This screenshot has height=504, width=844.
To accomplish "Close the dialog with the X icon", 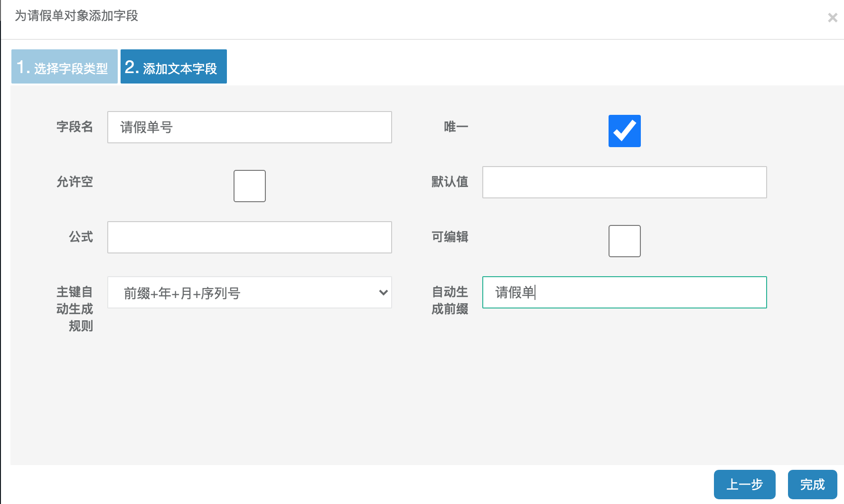I will (832, 18).
